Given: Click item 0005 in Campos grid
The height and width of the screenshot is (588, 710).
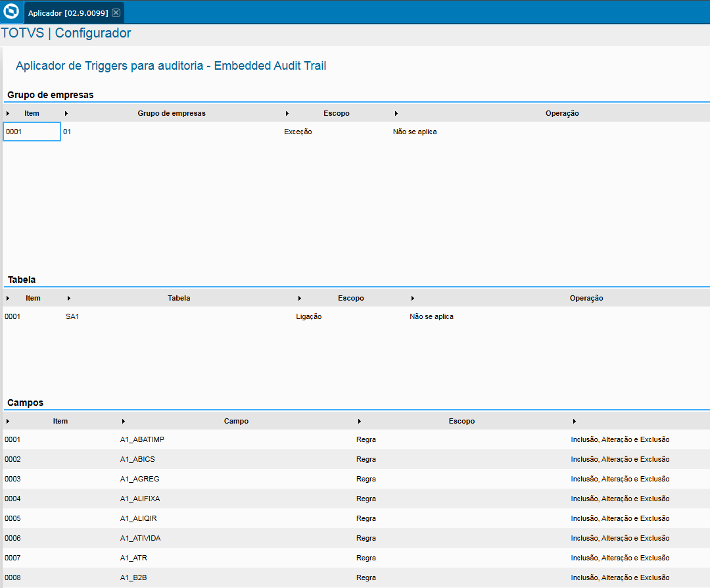Looking at the screenshot, I should pos(12,518).
